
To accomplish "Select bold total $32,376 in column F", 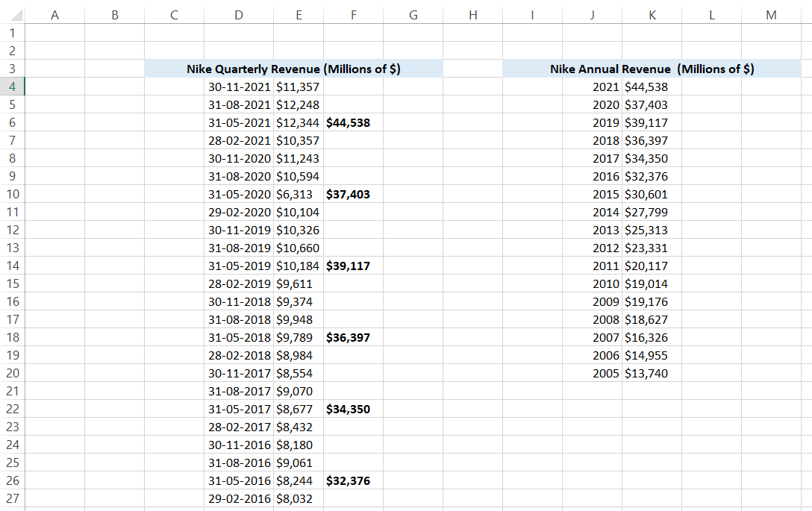I will 353,481.
